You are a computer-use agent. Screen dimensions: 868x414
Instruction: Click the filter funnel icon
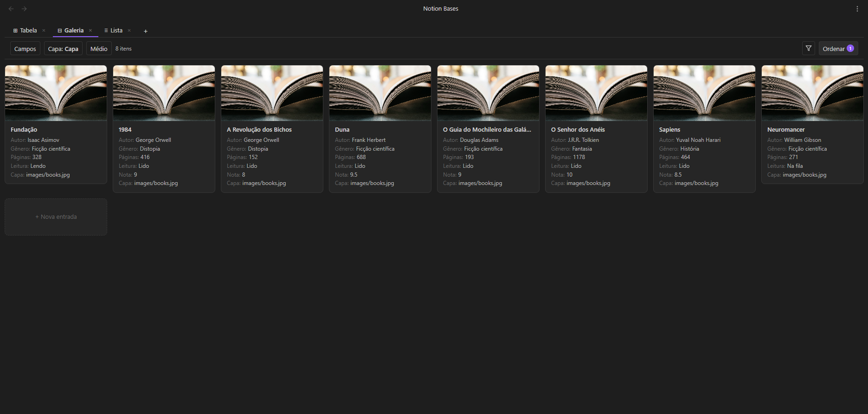[808, 48]
